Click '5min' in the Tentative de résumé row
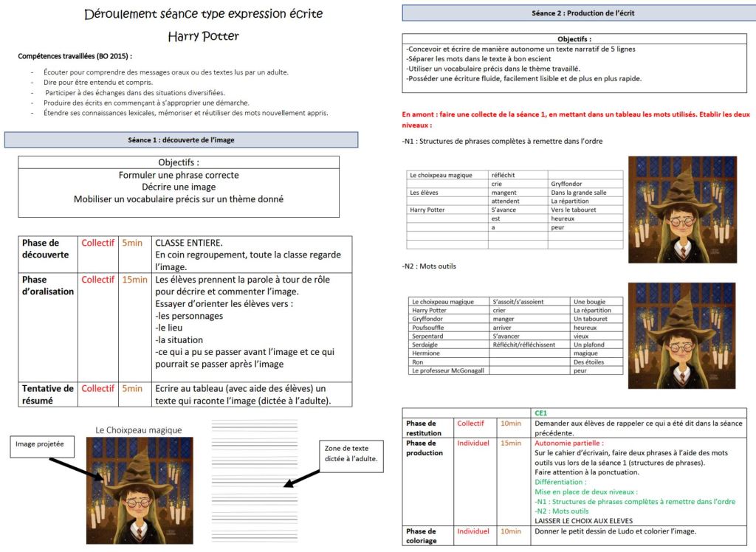756x552 pixels. point(132,389)
